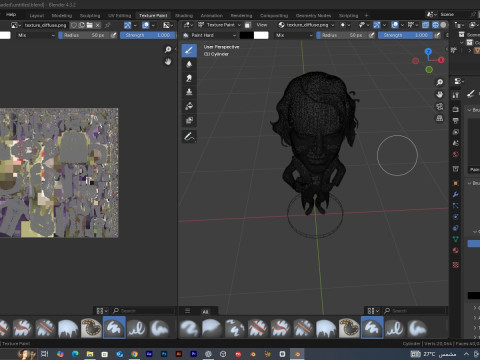
Task: Toggle radius pressure sensitivity in 3D viewport header
Action: pyautogui.click(x=372, y=35)
